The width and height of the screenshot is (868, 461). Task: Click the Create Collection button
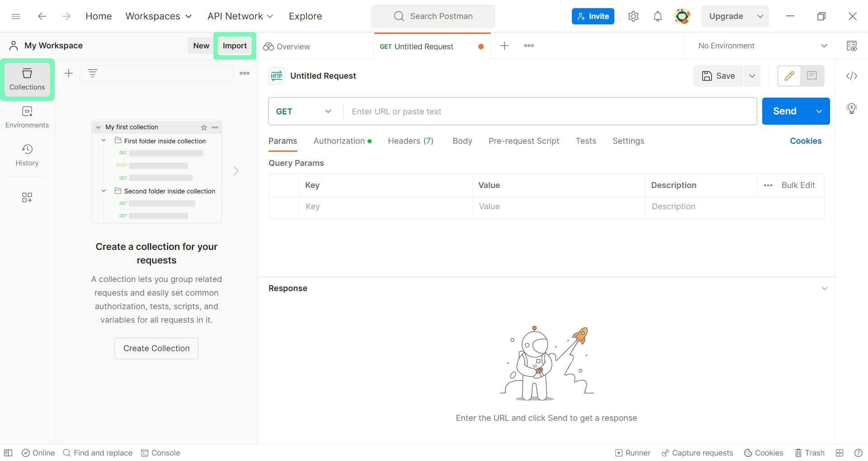click(x=156, y=348)
